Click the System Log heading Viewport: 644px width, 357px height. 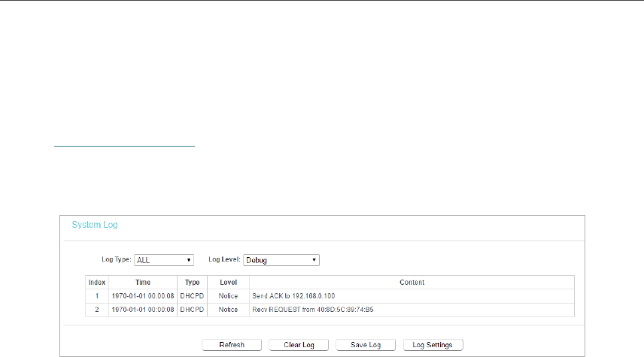(x=95, y=225)
